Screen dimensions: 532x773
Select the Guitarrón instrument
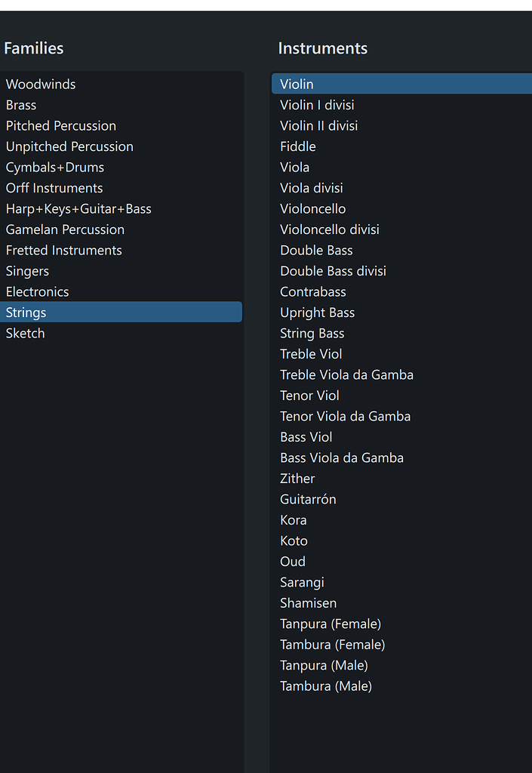click(308, 499)
